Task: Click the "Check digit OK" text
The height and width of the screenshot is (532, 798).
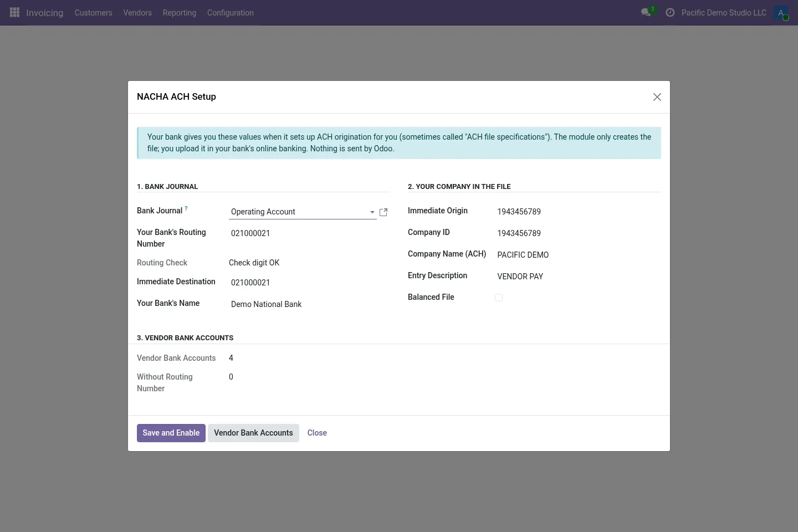Action: (254, 263)
